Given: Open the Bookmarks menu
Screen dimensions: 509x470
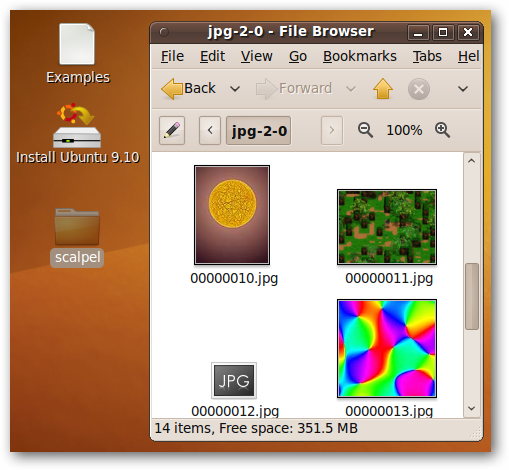Looking at the screenshot, I should (360, 56).
